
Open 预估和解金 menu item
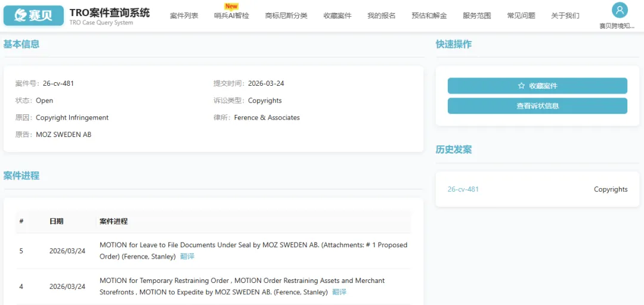point(429,16)
